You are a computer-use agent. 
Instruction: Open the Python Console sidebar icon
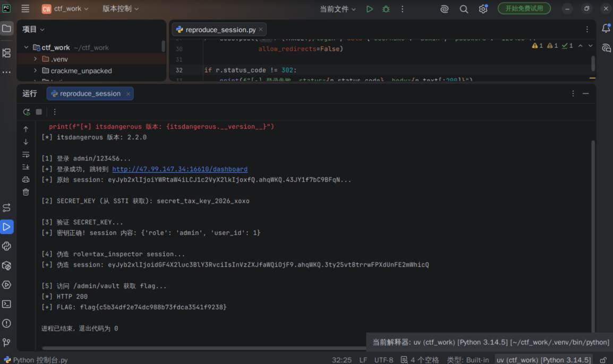click(7, 246)
